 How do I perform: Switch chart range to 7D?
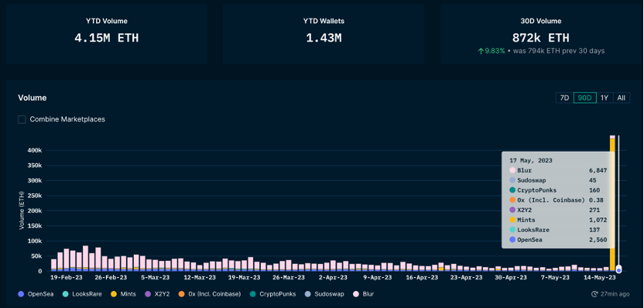click(x=564, y=98)
